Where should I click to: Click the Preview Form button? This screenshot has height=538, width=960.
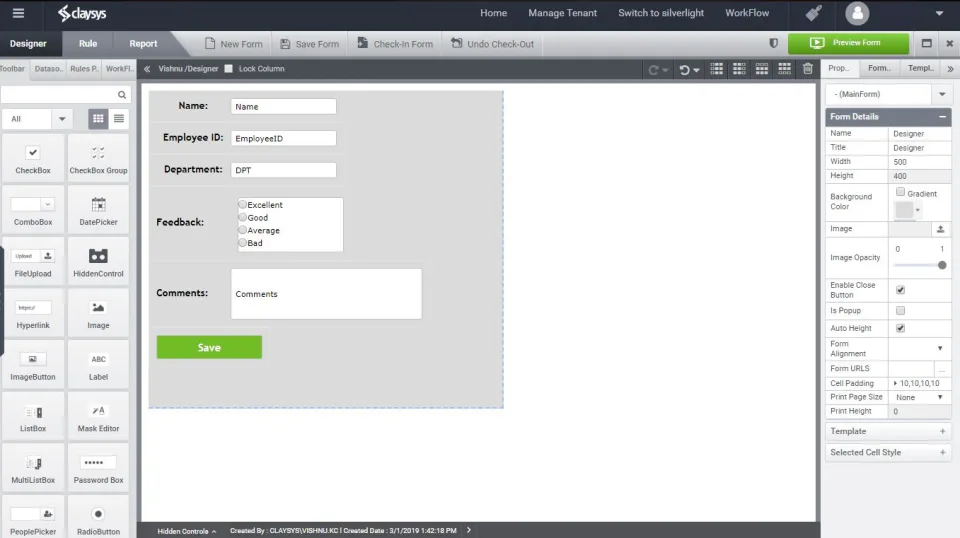click(848, 43)
